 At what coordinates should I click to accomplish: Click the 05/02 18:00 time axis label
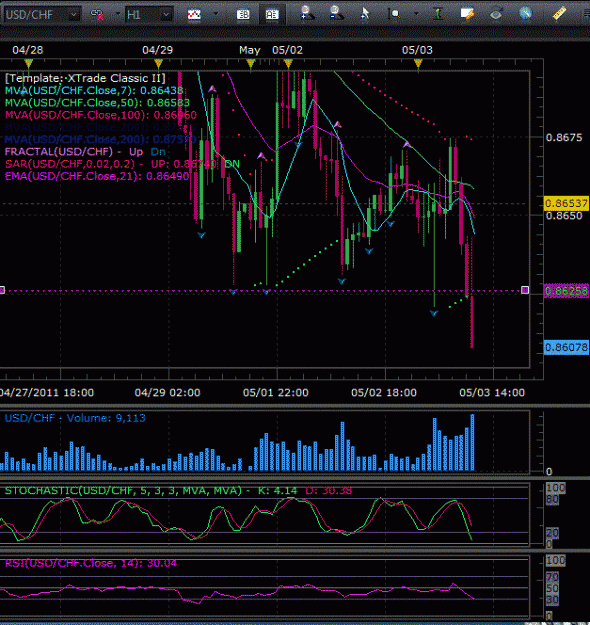tap(384, 393)
